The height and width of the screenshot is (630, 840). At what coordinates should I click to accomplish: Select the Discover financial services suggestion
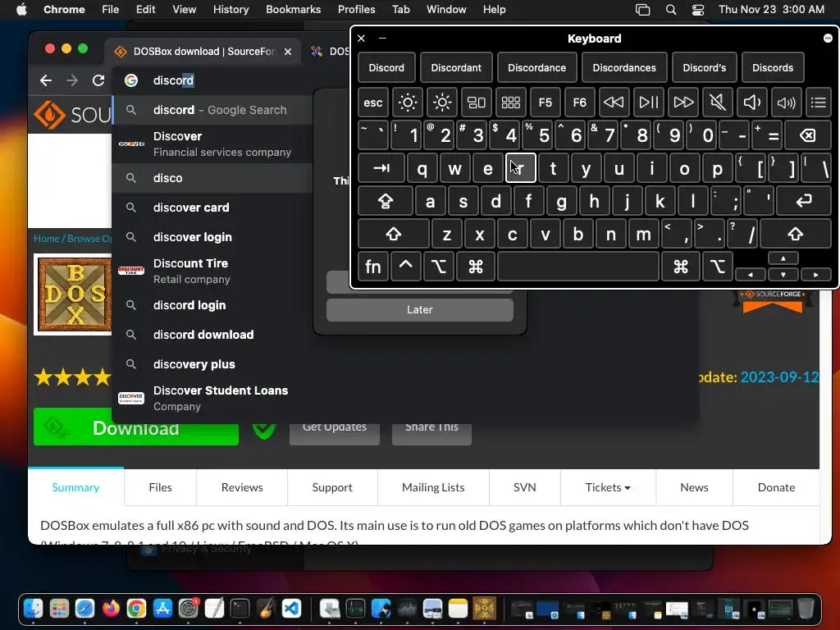point(212,144)
